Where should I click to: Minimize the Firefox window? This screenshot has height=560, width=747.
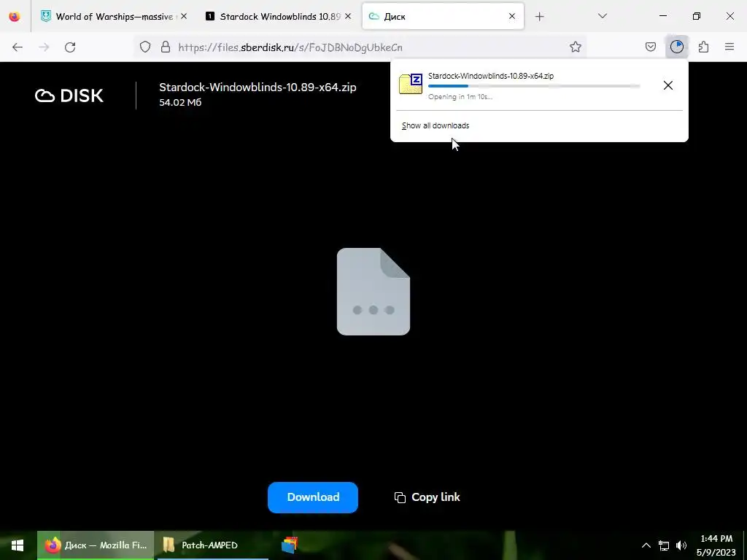(x=662, y=16)
